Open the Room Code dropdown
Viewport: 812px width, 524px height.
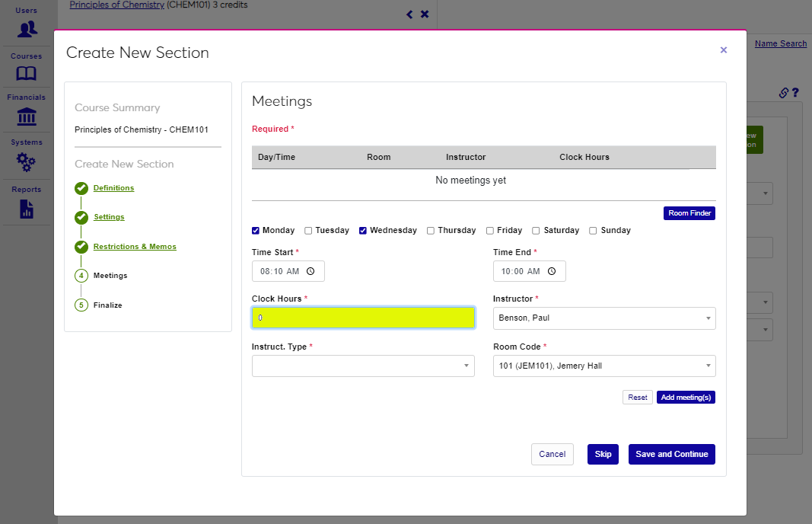click(x=604, y=366)
